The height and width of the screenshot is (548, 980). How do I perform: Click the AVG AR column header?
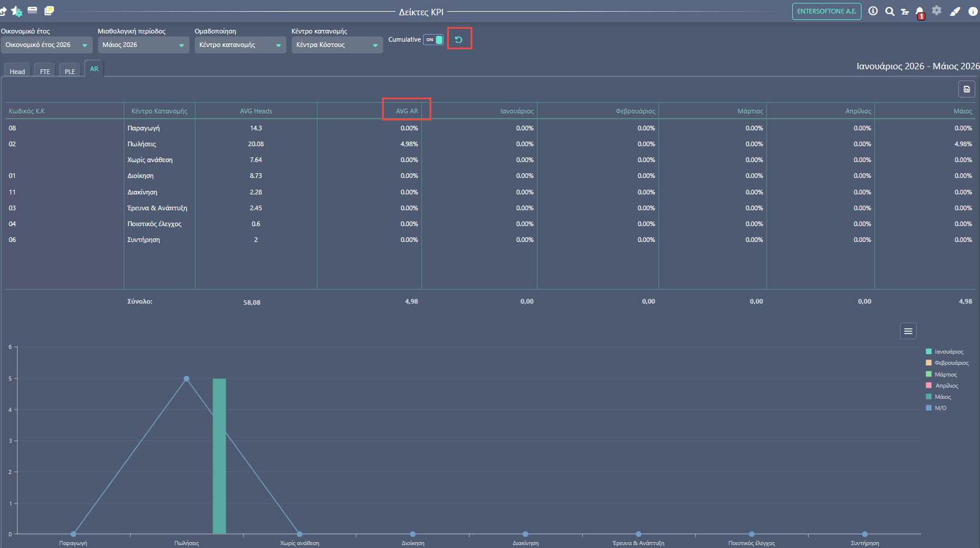pyautogui.click(x=407, y=111)
